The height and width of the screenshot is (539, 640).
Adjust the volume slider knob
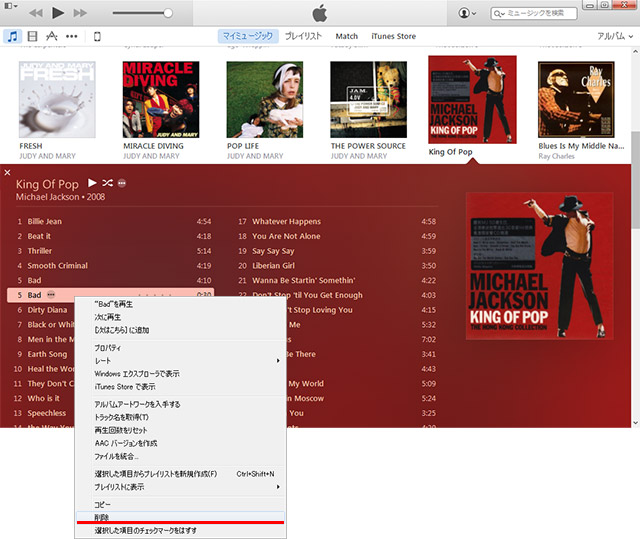[167, 13]
